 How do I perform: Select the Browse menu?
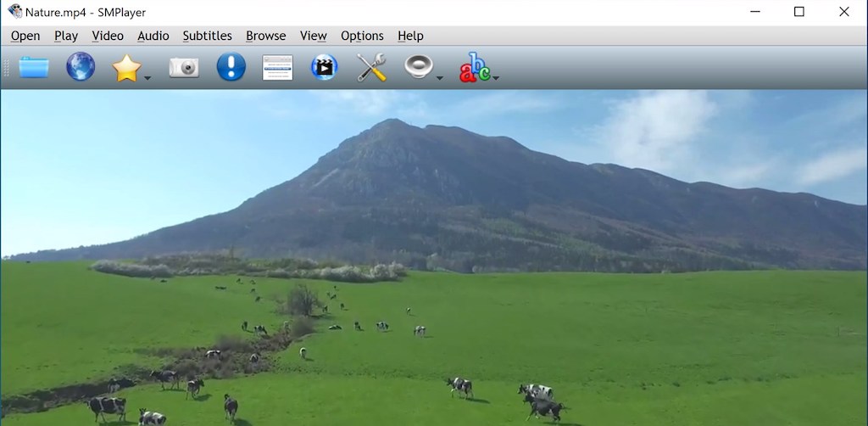pyautogui.click(x=265, y=36)
